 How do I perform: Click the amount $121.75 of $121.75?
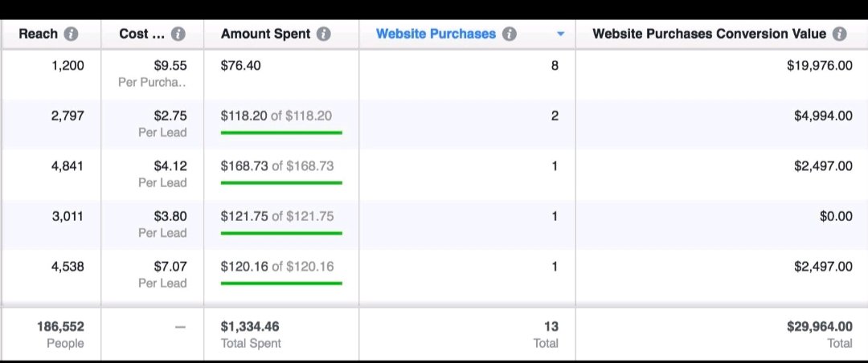click(x=276, y=216)
